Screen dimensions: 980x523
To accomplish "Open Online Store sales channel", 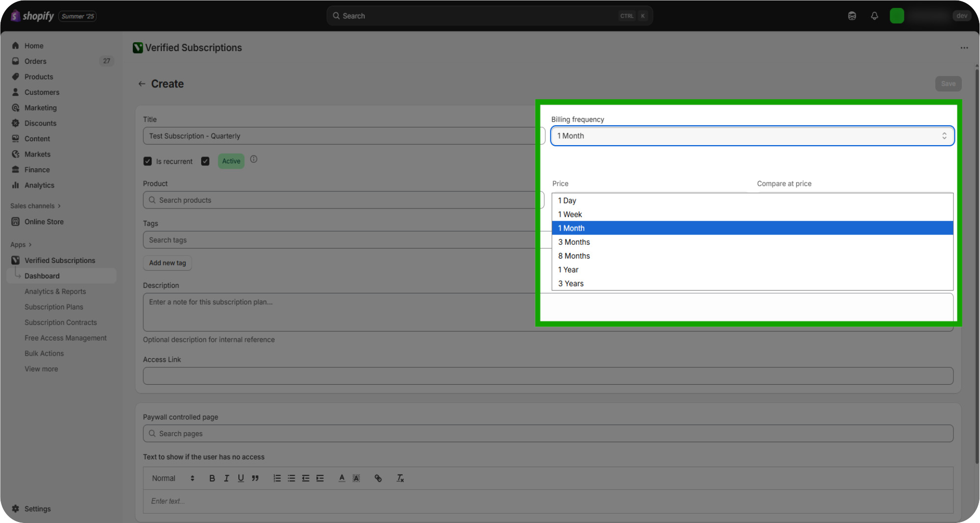I will pos(44,222).
